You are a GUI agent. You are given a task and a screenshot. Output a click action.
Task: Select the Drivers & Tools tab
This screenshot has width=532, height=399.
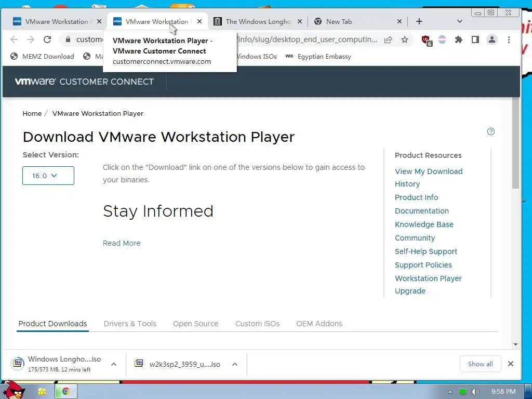(x=130, y=324)
